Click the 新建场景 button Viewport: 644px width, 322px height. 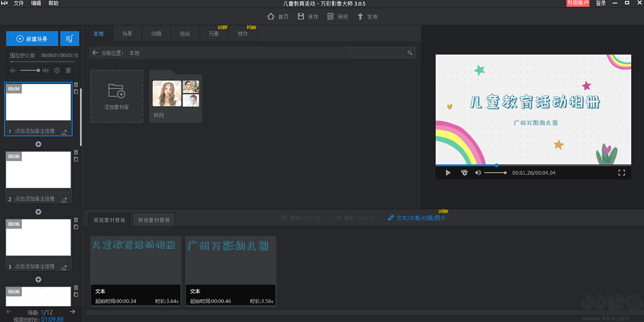32,39
